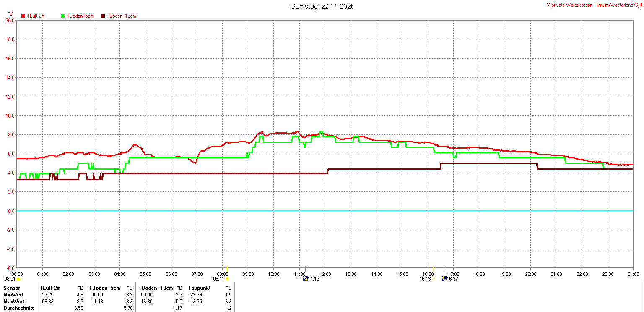Click the red TLuft 2m legend swatch
The height and width of the screenshot is (312, 644).
click(23, 16)
